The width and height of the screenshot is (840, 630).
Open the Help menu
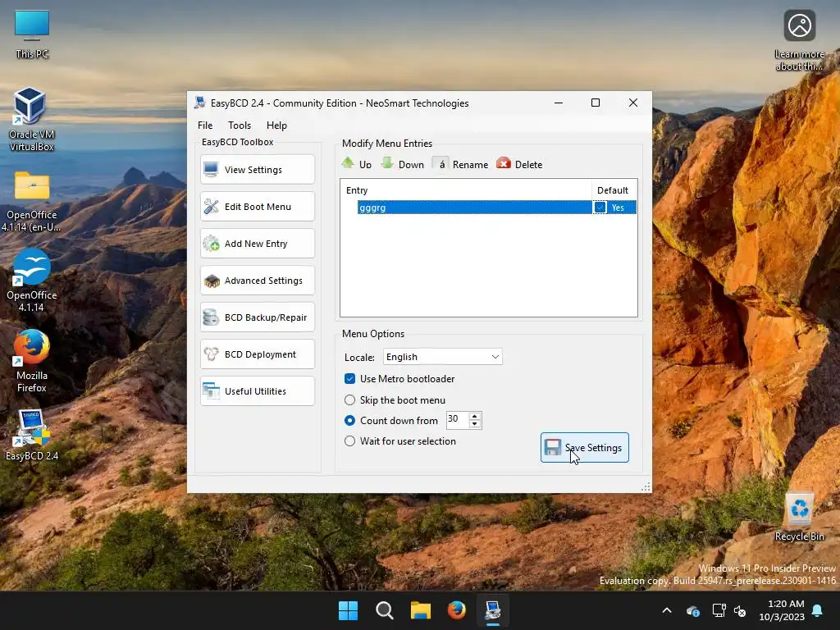[x=276, y=125]
